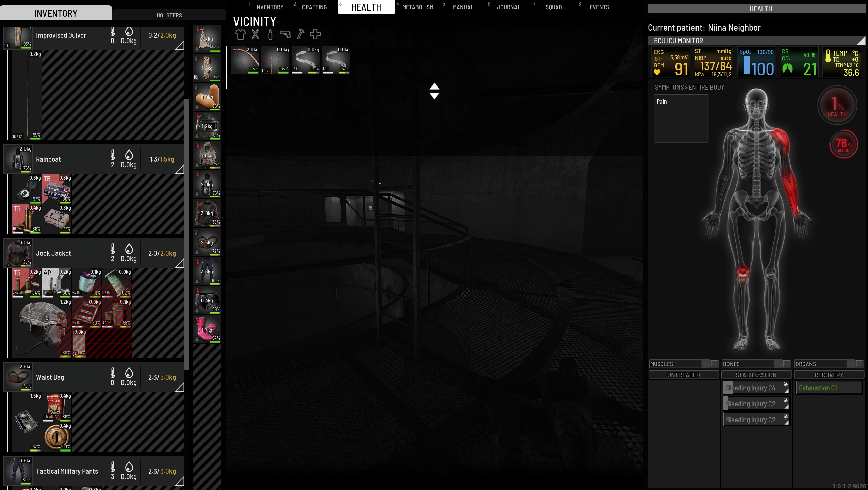The width and height of the screenshot is (868, 490).
Task: Select the 1.5kg device in Waist Bag
Action: [27, 422]
